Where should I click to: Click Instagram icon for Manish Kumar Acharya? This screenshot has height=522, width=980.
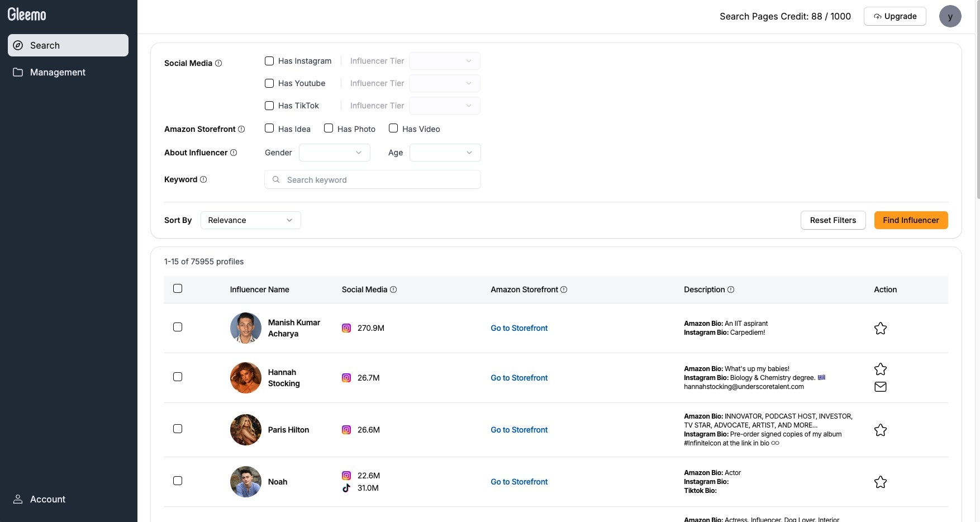point(346,328)
